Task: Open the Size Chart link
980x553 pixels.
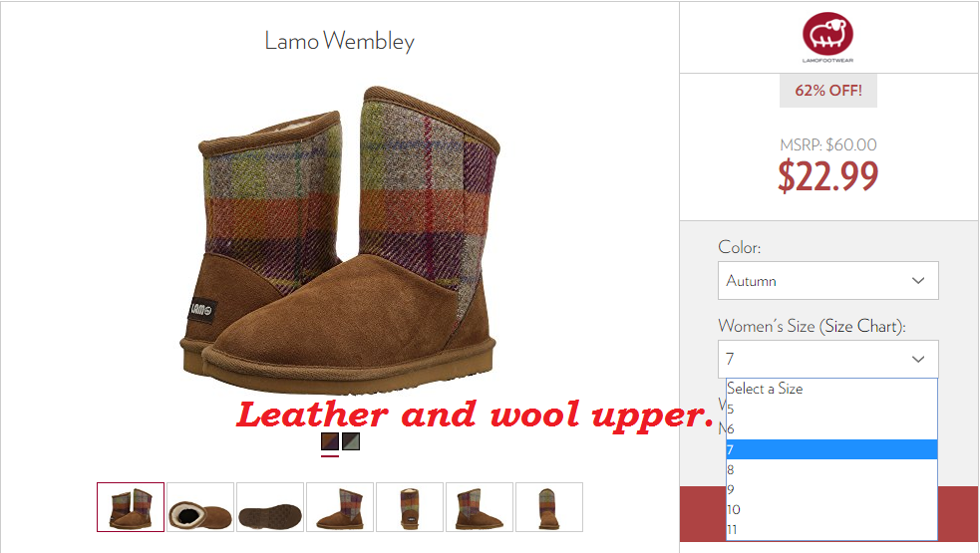Action: coord(862,326)
